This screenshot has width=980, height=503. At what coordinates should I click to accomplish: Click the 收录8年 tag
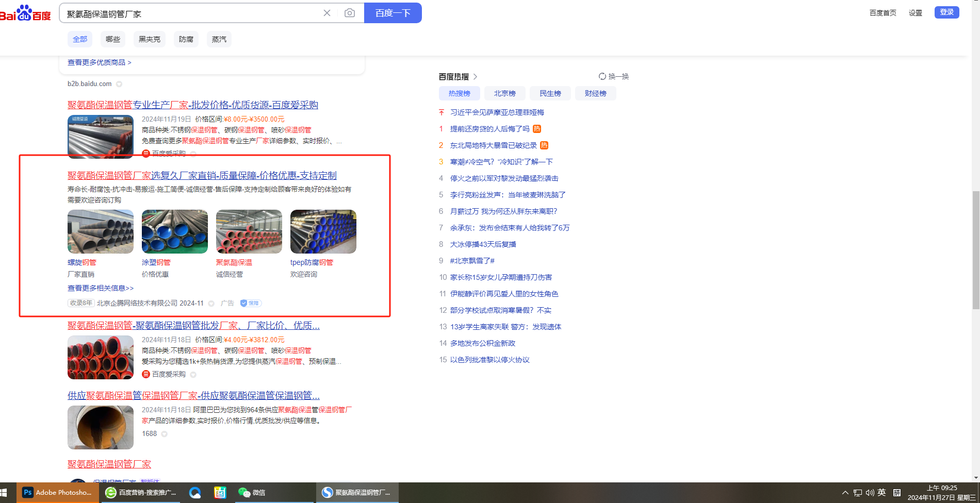coord(81,303)
